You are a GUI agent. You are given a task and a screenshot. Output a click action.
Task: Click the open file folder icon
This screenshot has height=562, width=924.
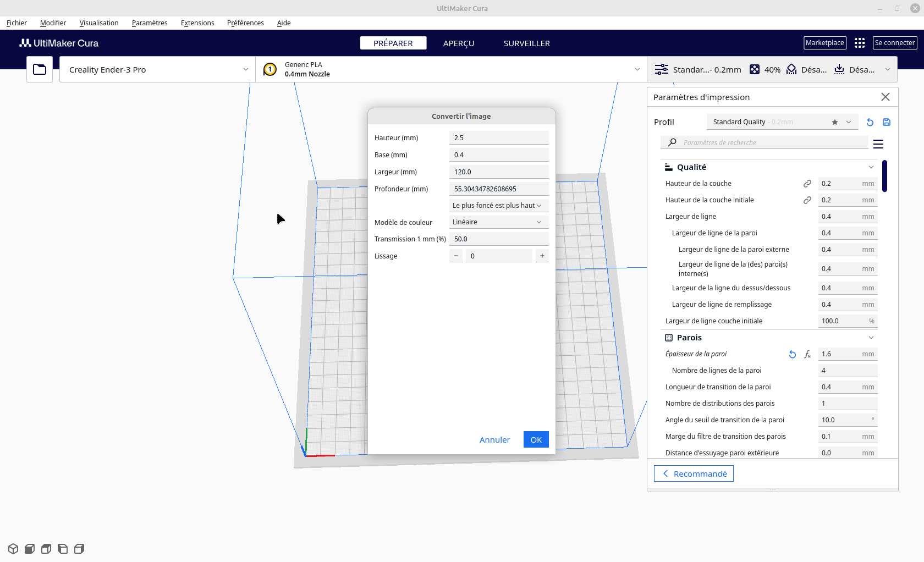click(40, 69)
